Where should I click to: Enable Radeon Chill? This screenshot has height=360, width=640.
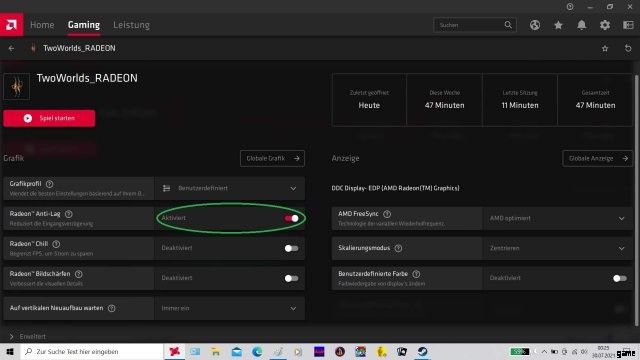[x=291, y=248]
